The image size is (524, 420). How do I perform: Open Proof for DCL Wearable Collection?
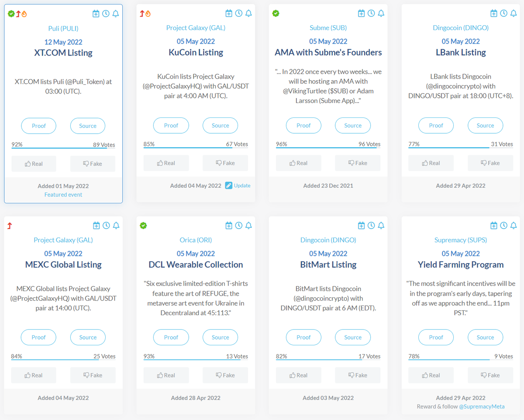pos(171,337)
